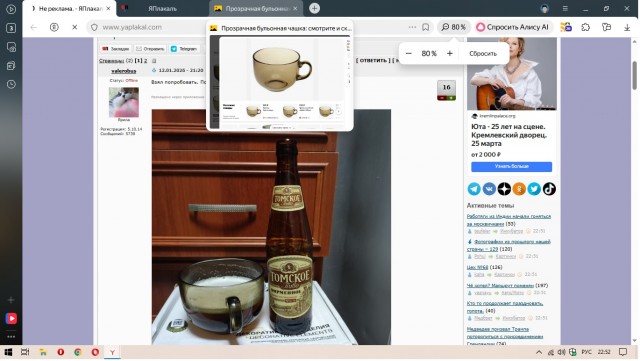Switch to 'Прозрачная бульонная' tab
Image resolution: width=640 pixels, height=361 pixels.
256,9
